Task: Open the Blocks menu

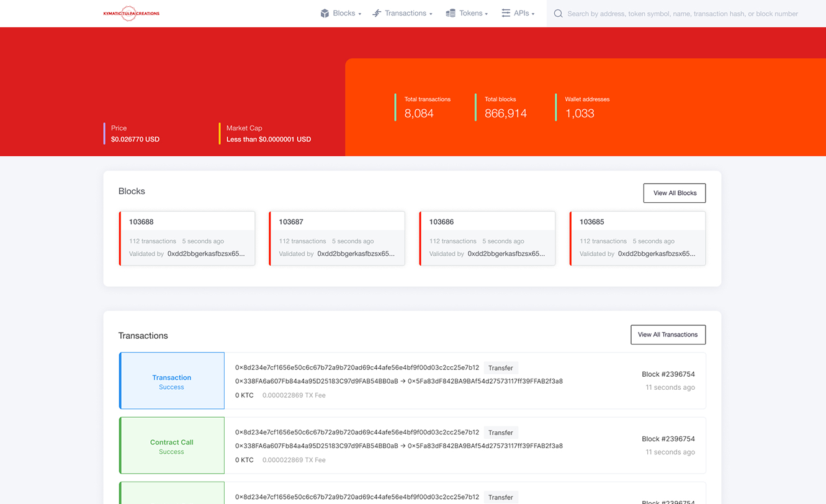Action: (341, 13)
